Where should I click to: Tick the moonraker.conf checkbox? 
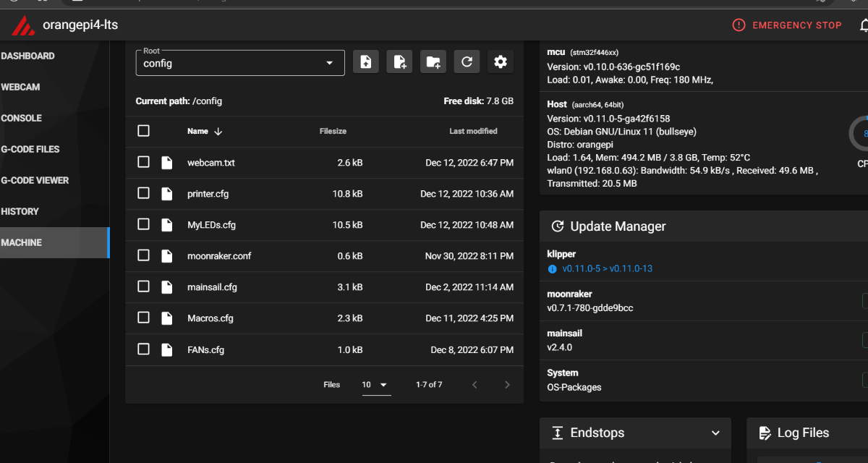pyautogui.click(x=143, y=255)
